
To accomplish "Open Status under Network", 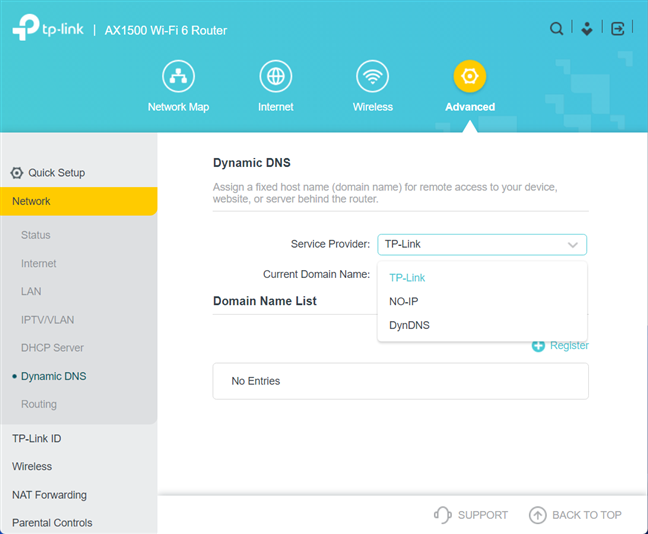I will pos(36,235).
